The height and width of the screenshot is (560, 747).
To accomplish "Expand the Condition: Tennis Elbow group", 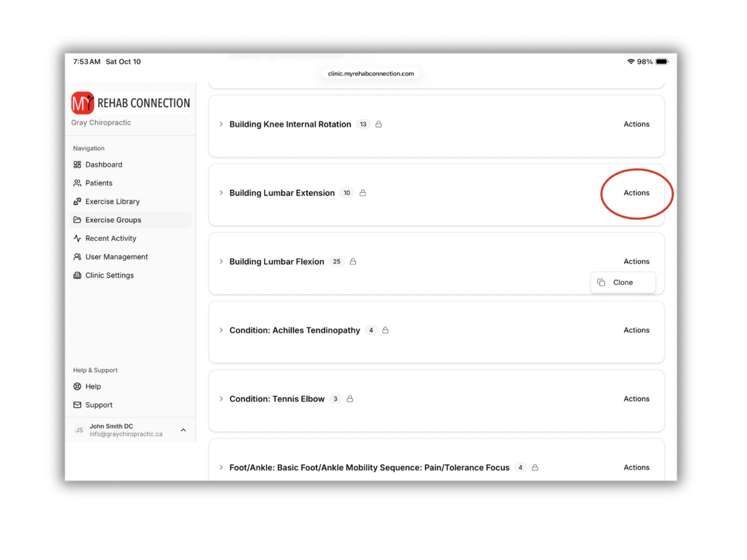I will tap(221, 399).
